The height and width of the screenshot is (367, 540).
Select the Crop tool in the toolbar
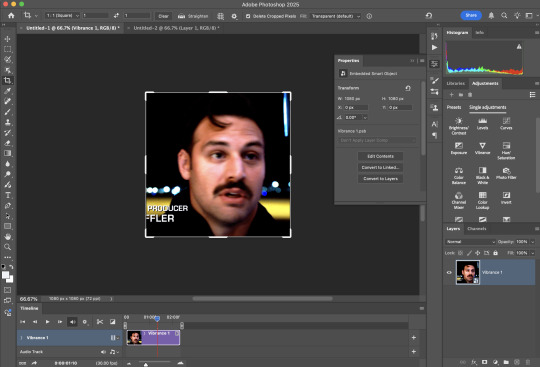(7, 81)
